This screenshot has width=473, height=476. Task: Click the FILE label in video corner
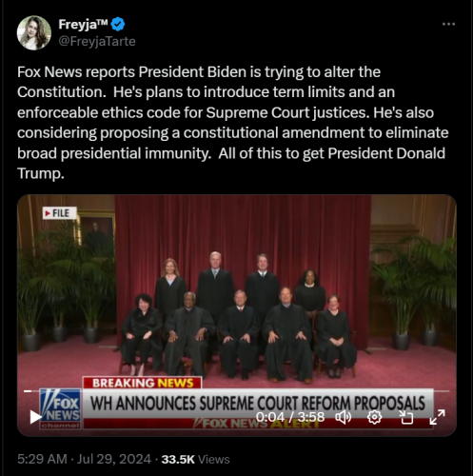pyautogui.click(x=60, y=213)
